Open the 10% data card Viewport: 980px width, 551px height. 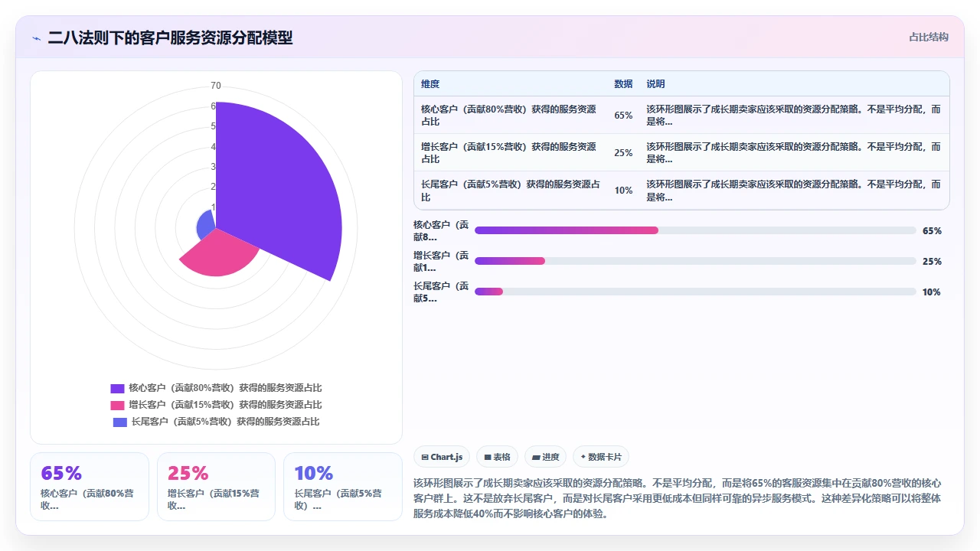pos(343,487)
